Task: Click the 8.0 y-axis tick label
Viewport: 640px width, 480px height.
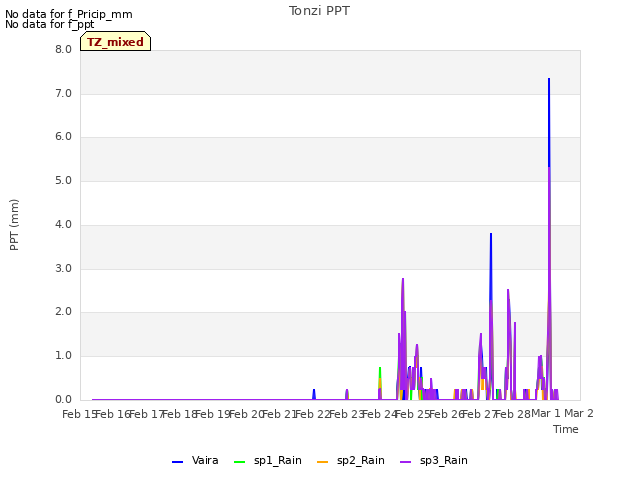Action: [x=64, y=50]
